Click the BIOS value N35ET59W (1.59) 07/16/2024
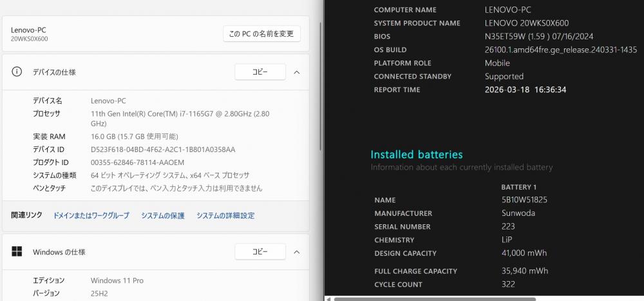This screenshot has width=644, height=301. pyautogui.click(x=539, y=37)
